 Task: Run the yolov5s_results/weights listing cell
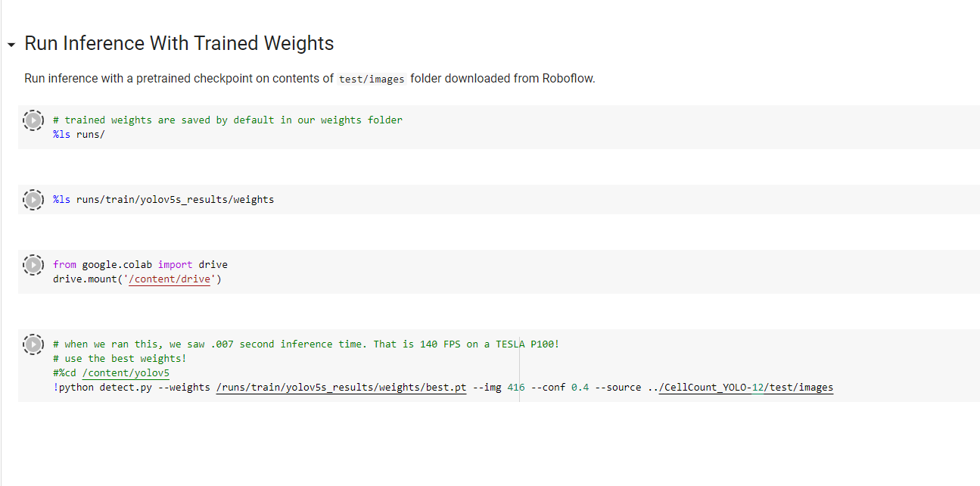[33, 200]
